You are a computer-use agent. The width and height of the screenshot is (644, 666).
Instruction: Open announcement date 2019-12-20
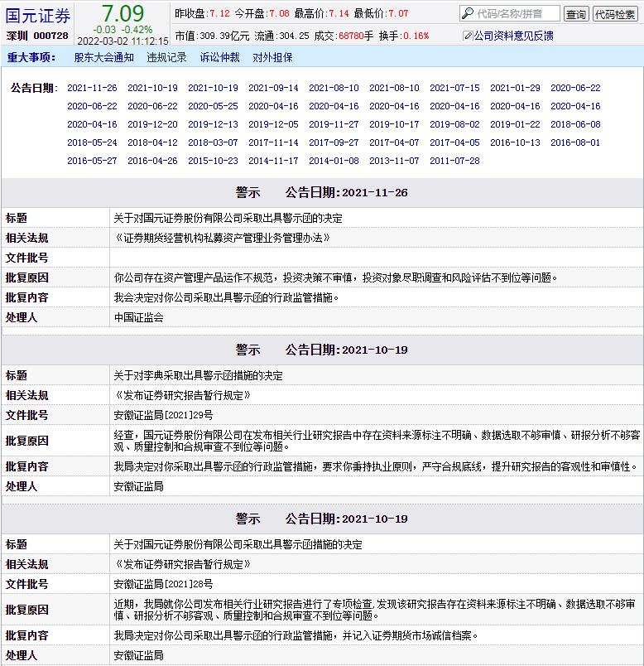[153, 124]
